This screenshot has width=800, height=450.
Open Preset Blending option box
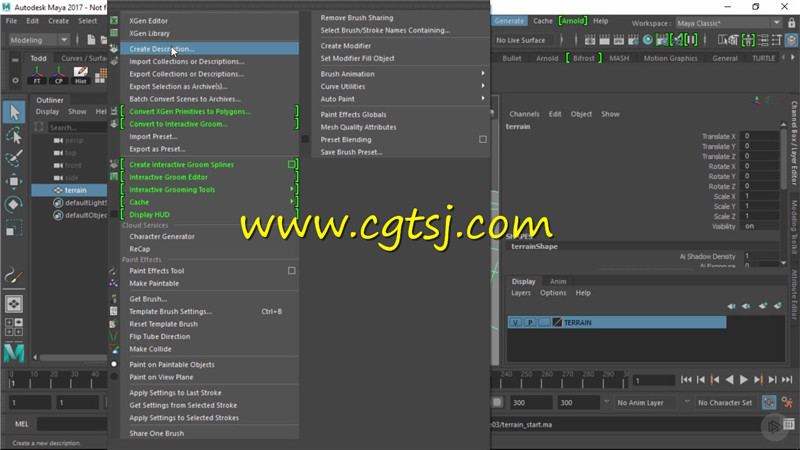coord(483,139)
